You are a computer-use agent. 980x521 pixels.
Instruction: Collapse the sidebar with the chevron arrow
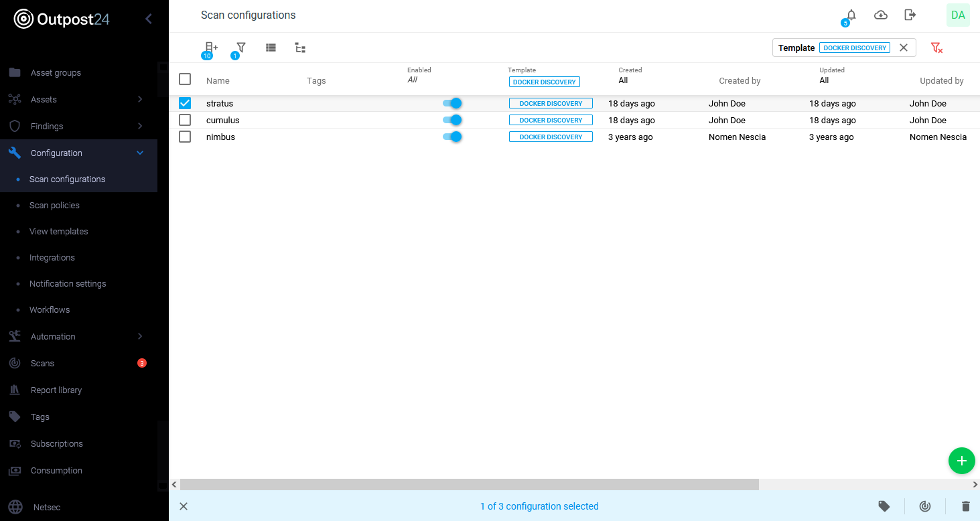point(149,19)
